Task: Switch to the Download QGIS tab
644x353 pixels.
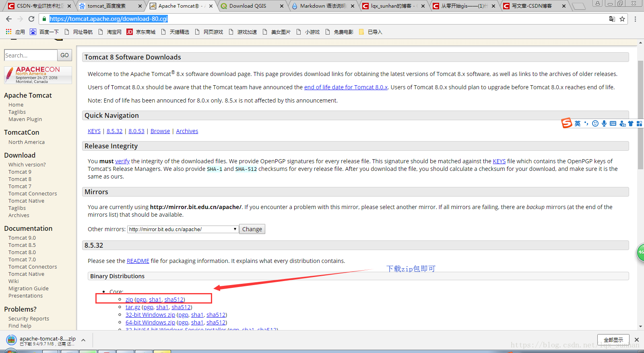Action: click(252, 6)
